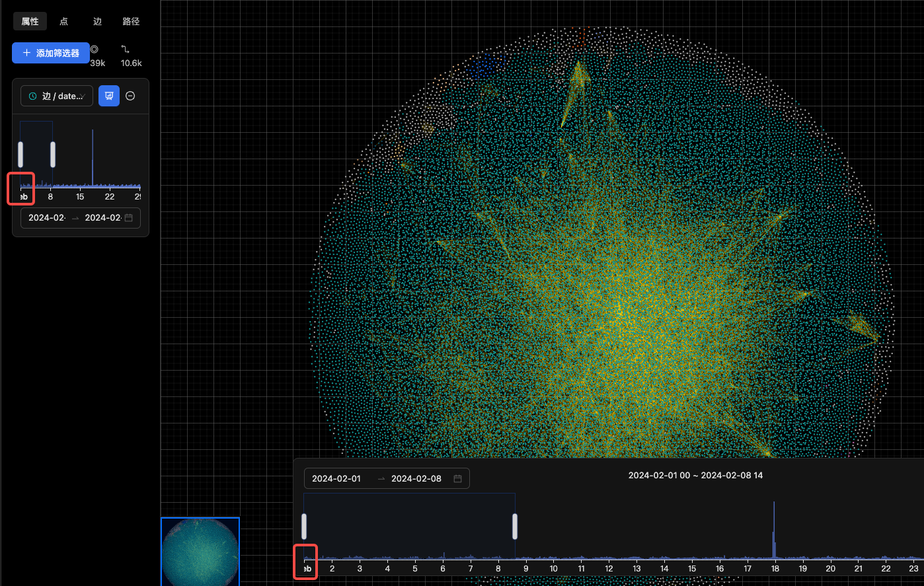
Task: Click the left handle of the bottom timeline slider
Action: pos(304,527)
